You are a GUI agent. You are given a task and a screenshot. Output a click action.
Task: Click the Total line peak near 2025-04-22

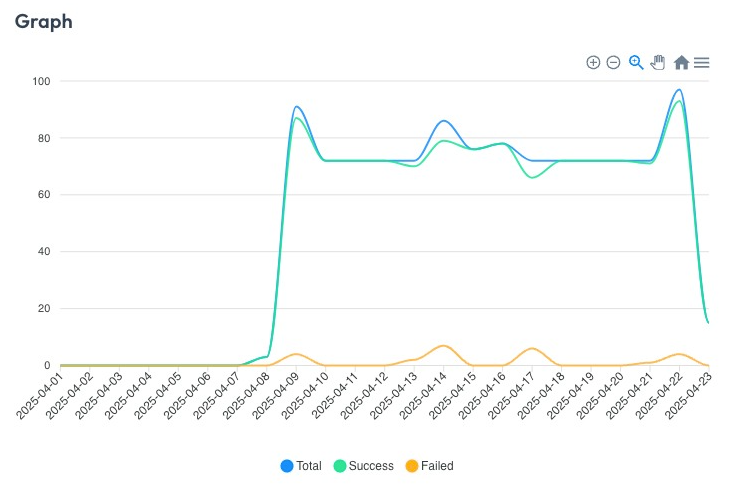(x=679, y=90)
